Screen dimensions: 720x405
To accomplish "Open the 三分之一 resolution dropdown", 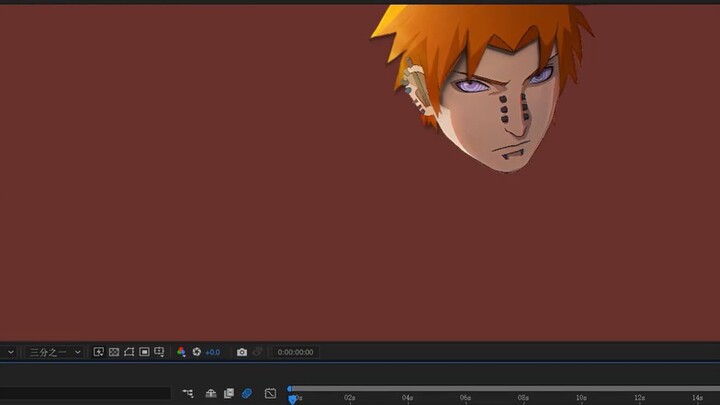I will pyautogui.click(x=53, y=352).
